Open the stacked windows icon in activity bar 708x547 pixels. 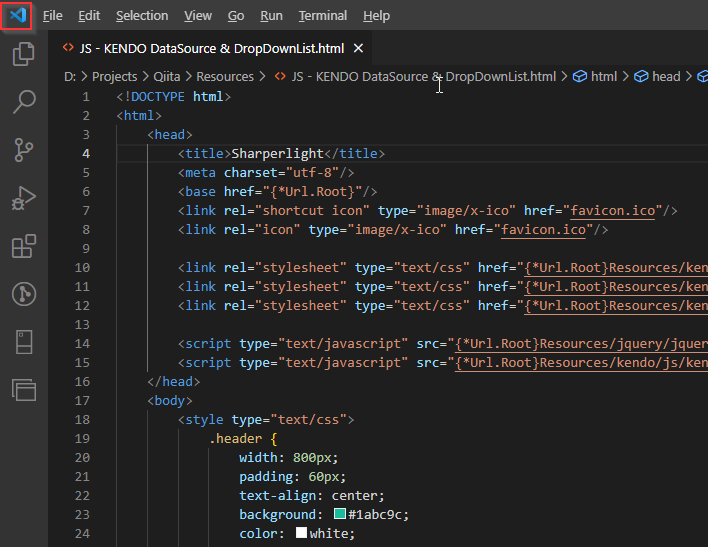tap(23, 390)
